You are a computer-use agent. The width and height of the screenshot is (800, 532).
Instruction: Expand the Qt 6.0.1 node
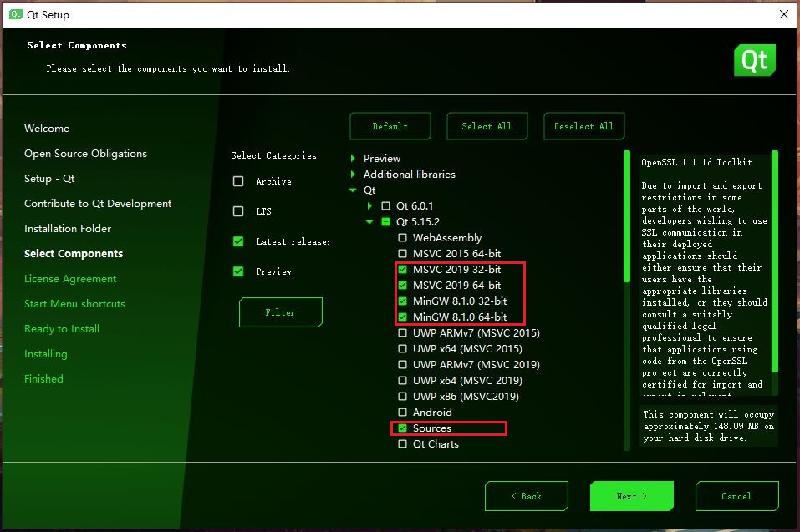[369, 205]
